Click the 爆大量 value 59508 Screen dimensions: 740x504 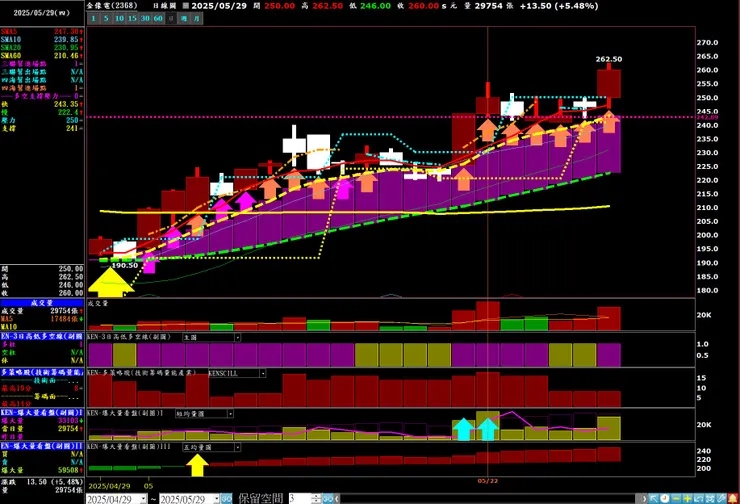[68, 470]
